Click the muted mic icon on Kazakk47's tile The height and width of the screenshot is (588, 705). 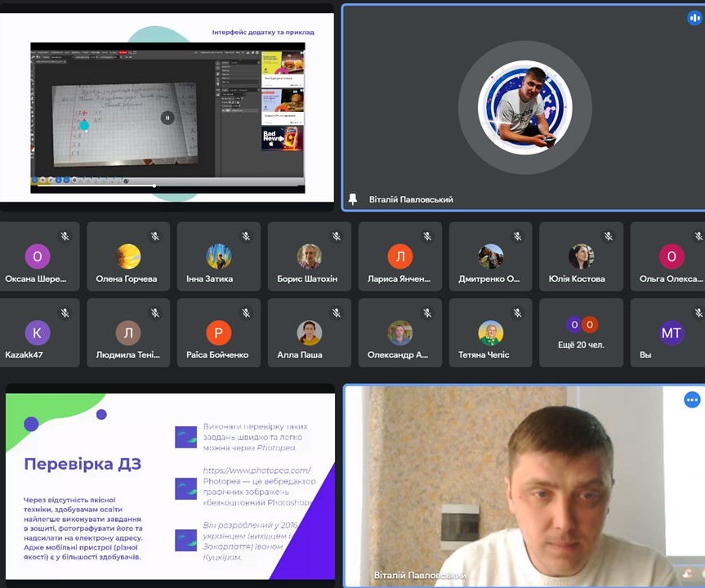point(65,313)
